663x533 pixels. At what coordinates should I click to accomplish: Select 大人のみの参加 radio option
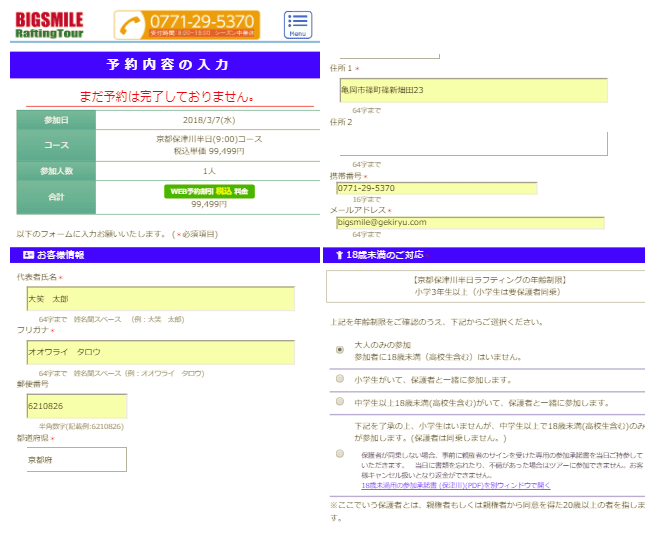click(340, 350)
